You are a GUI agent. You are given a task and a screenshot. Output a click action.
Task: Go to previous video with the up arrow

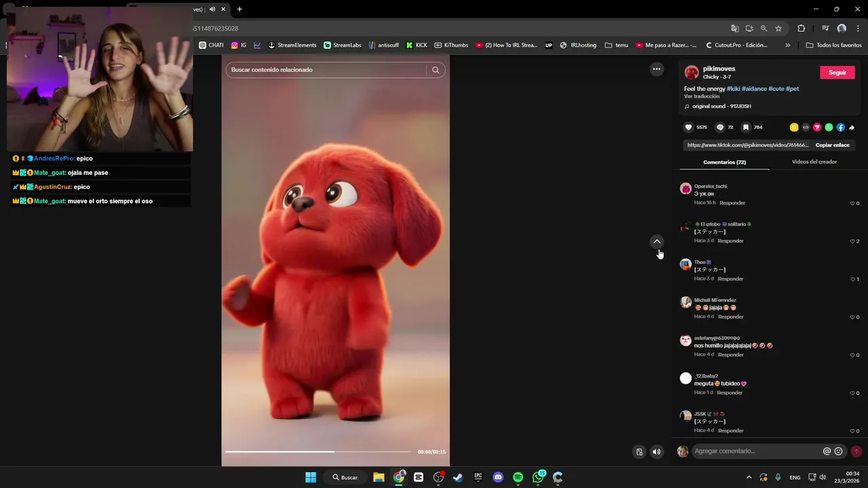click(x=656, y=241)
